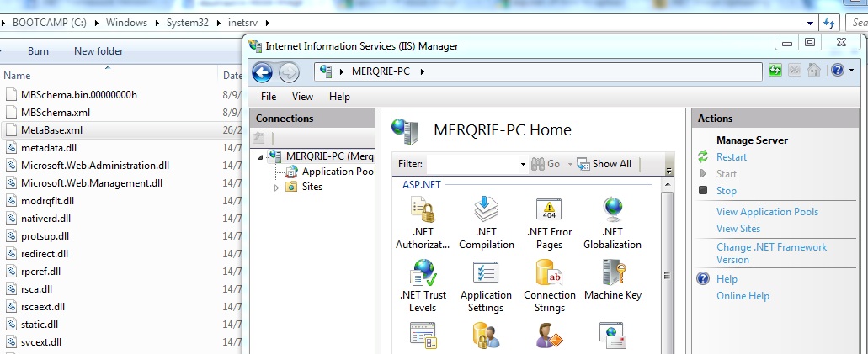Select Microsoft.Web.Management.dll in Explorer
The width and height of the screenshot is (868, 354).
[92, 183]
